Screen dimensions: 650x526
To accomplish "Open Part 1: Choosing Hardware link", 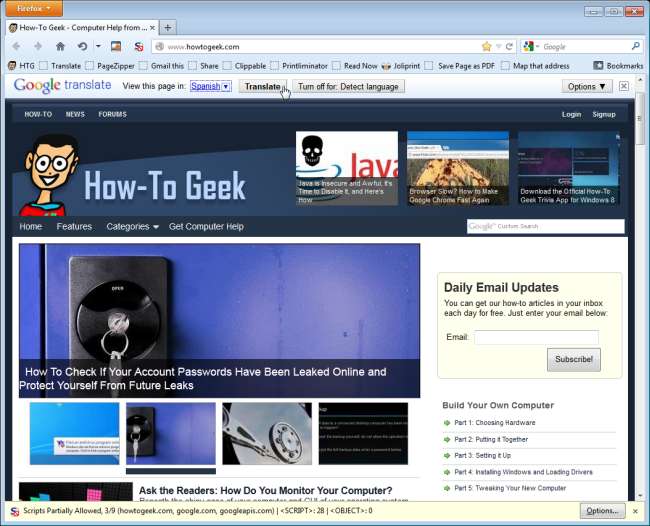I will (x=494, y=423).
